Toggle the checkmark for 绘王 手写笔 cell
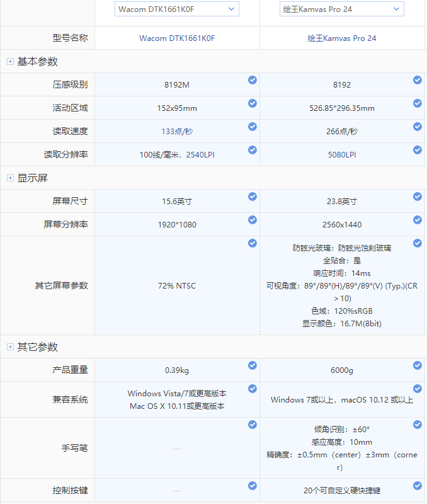The height and width of the screenshot is (504, 427). 418,425
